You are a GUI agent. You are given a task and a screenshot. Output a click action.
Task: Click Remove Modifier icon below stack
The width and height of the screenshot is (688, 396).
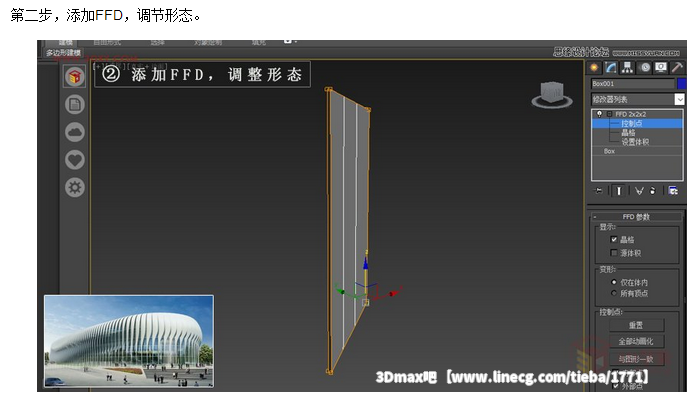pyautogui.click(x=652, y=191)
